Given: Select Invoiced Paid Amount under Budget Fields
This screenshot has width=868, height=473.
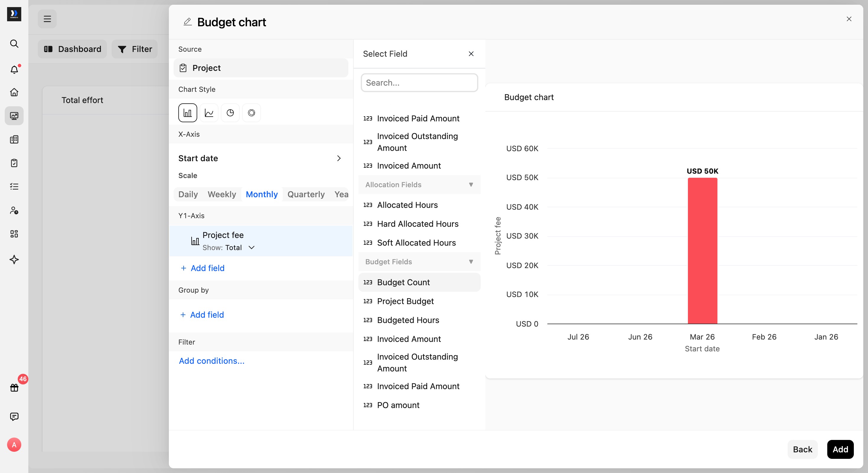Looking at the screenshot, I should (x=419, y=386).
